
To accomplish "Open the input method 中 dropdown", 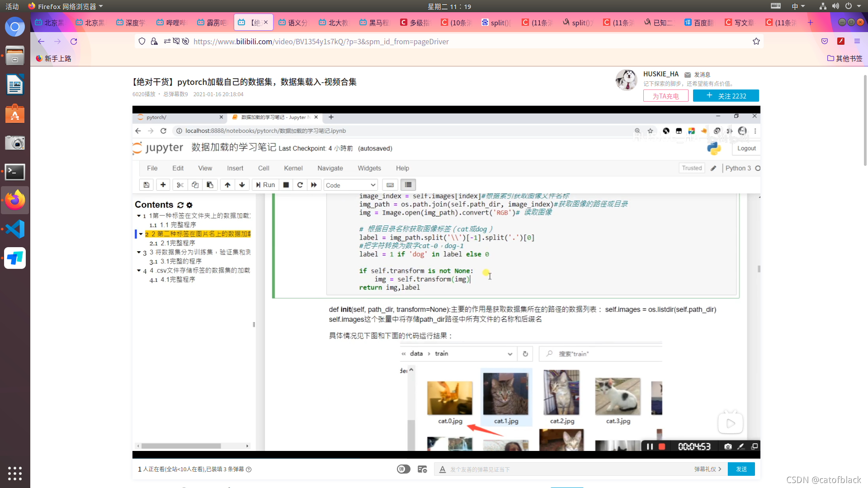I will [798, 6].
